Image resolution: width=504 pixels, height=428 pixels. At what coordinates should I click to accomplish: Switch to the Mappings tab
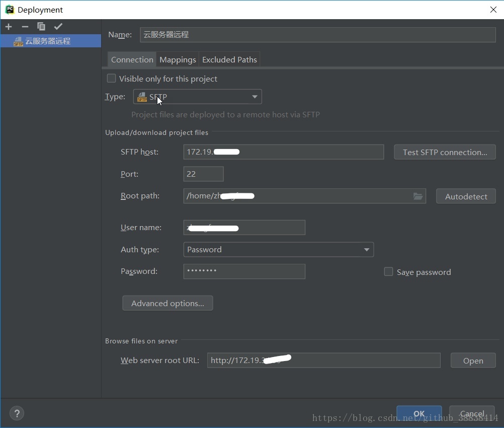tap(178, 60)
